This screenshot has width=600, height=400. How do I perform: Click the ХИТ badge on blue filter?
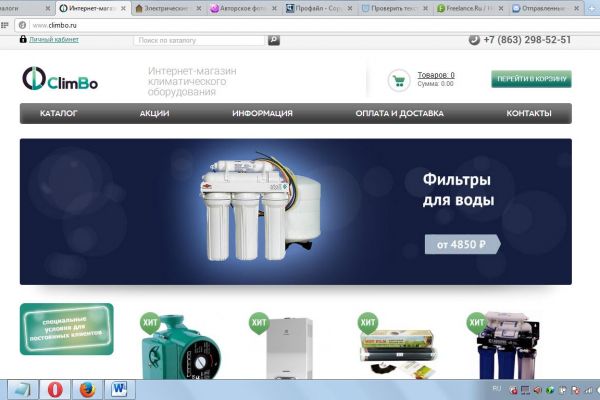click(x=476, y=322)
